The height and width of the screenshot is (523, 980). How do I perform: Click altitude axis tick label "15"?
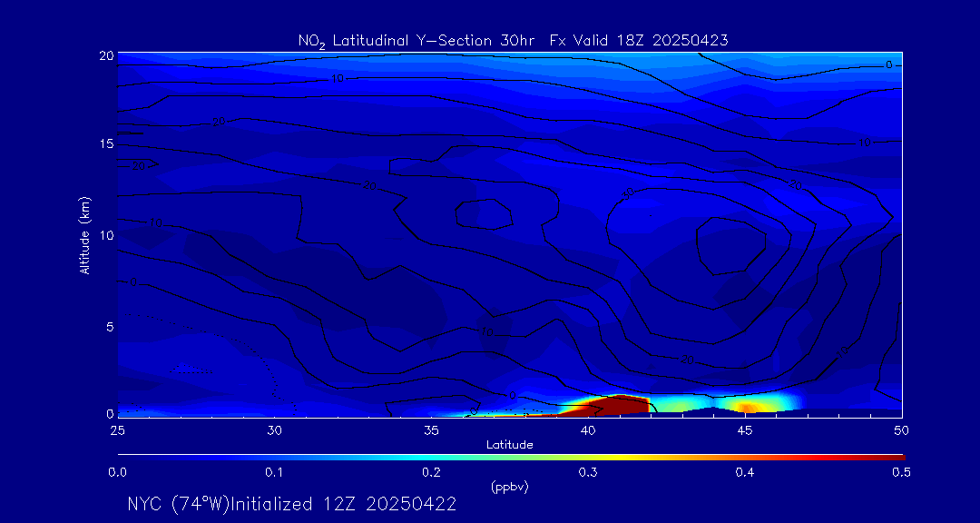pyautogui.click(x=106, y=143)
